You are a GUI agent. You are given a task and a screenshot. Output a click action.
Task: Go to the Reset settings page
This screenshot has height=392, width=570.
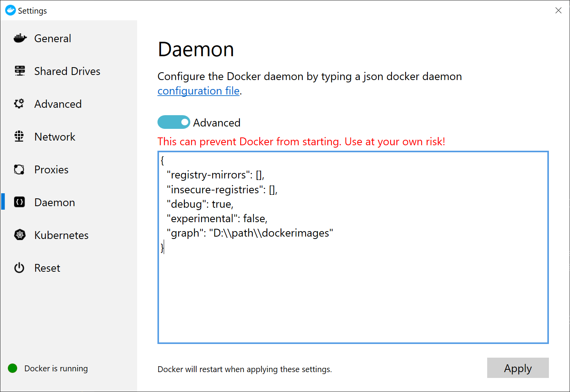[x=47, y=267]
